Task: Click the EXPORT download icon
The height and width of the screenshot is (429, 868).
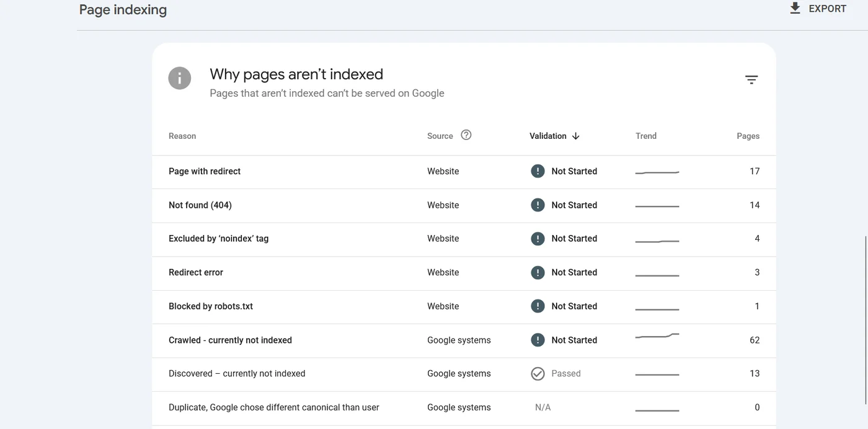Action: pyautogui.click(x=795, y=9)
